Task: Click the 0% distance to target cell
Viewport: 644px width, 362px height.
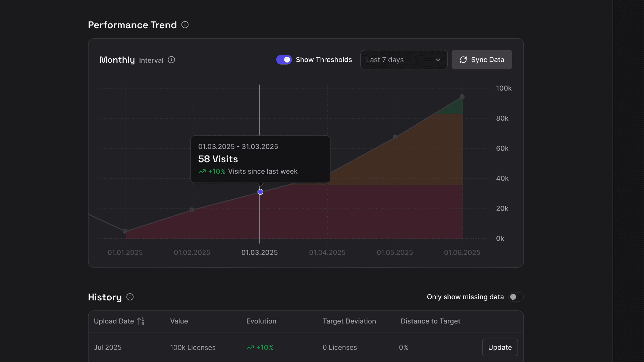Action: [404, 348]
